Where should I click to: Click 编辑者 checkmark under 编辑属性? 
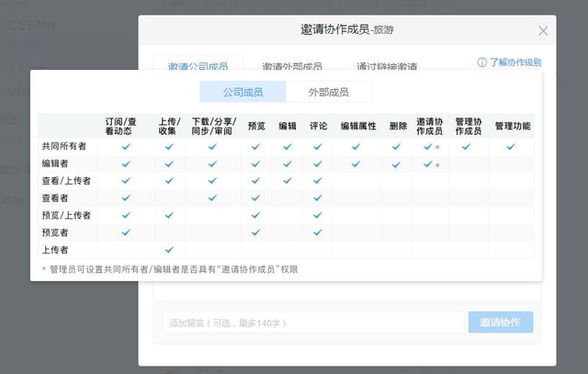point(356,164)
